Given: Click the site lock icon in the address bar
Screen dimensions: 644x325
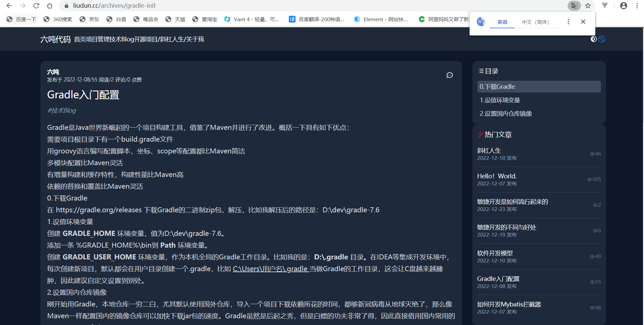Looking at the screenshot, I should pyautogui.click(x=66, y=6).
